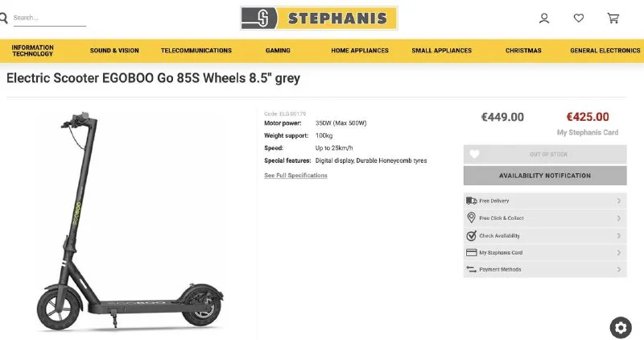Click the EGOBOO scooter product image
This screenshot has height=340, width=644.
coord(129,226)
